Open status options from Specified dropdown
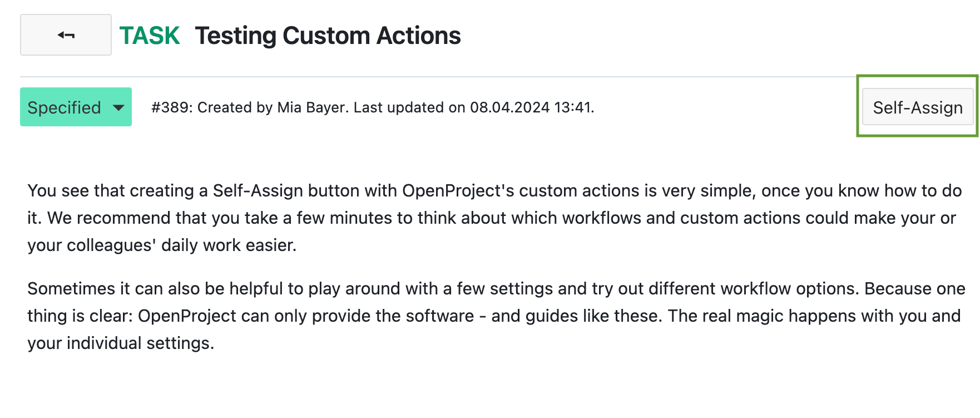Image resolution: width=980 pixels, height=418 pixels. [117, 109]
